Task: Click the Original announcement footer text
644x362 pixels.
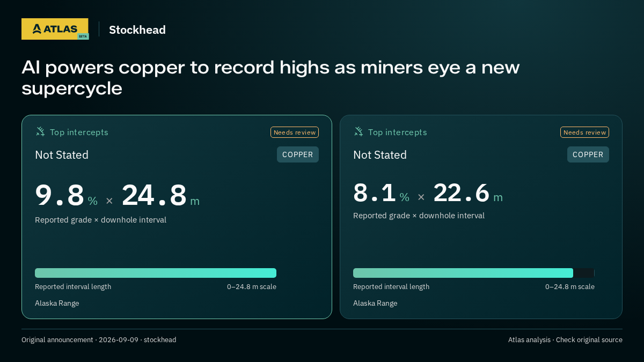Action: pyautogui.click(x=99, y=340)
